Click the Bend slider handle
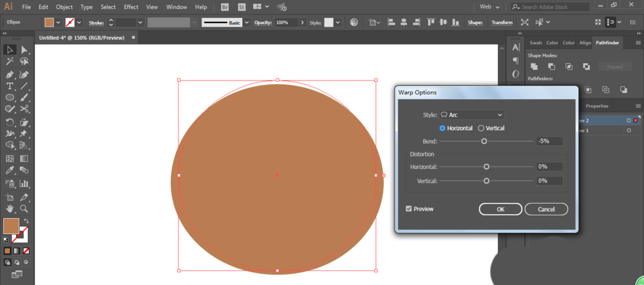This screenshot has height=285, width=644. tap(484, 141)
